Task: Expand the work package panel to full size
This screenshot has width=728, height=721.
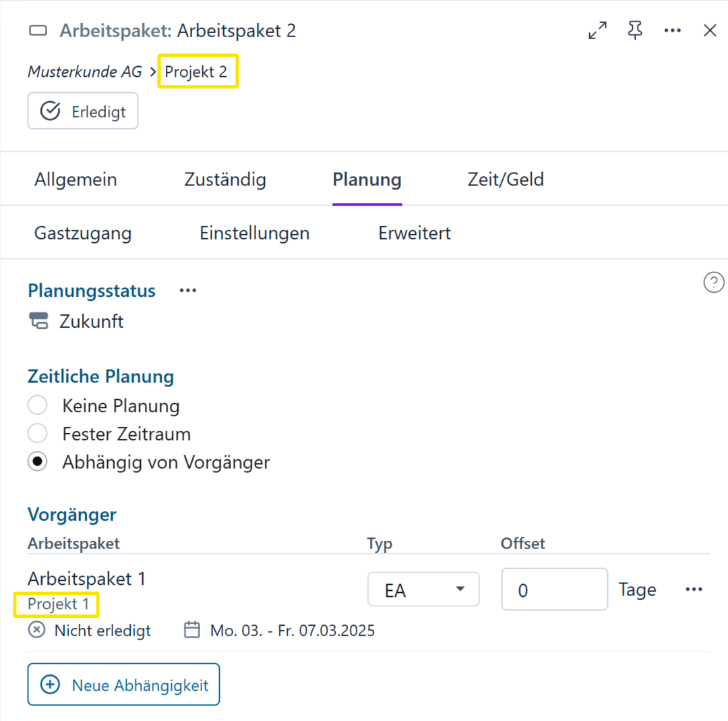Action: point(597,31)
